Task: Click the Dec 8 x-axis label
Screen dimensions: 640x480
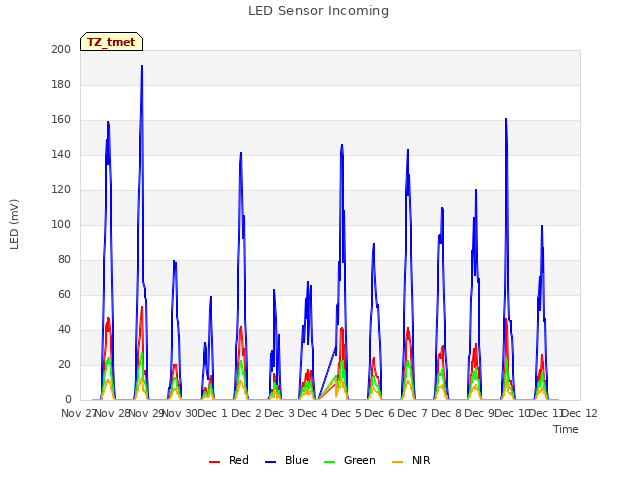Action: 447,413
